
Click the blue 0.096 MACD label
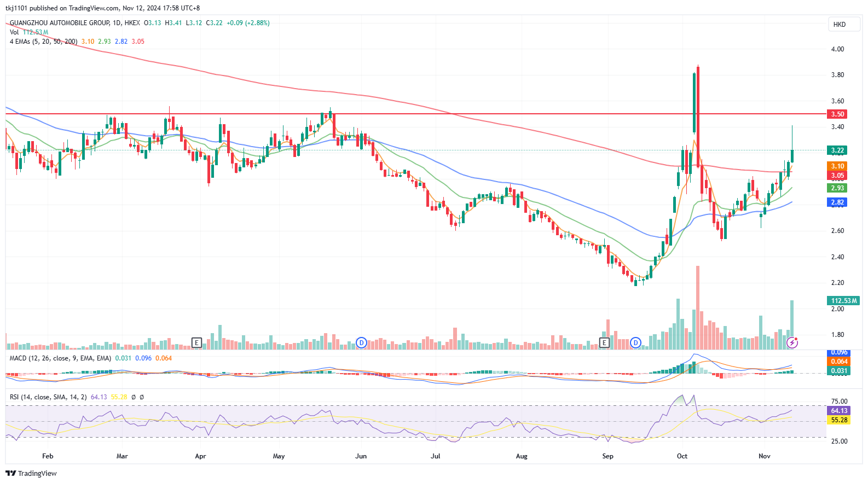[839, 353]
